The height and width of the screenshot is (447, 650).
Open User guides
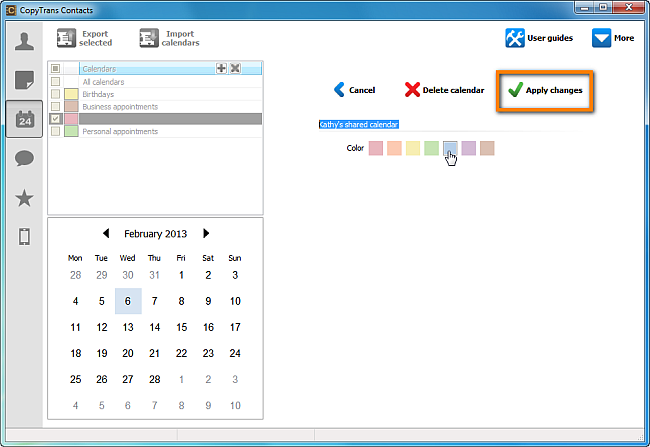539,38
